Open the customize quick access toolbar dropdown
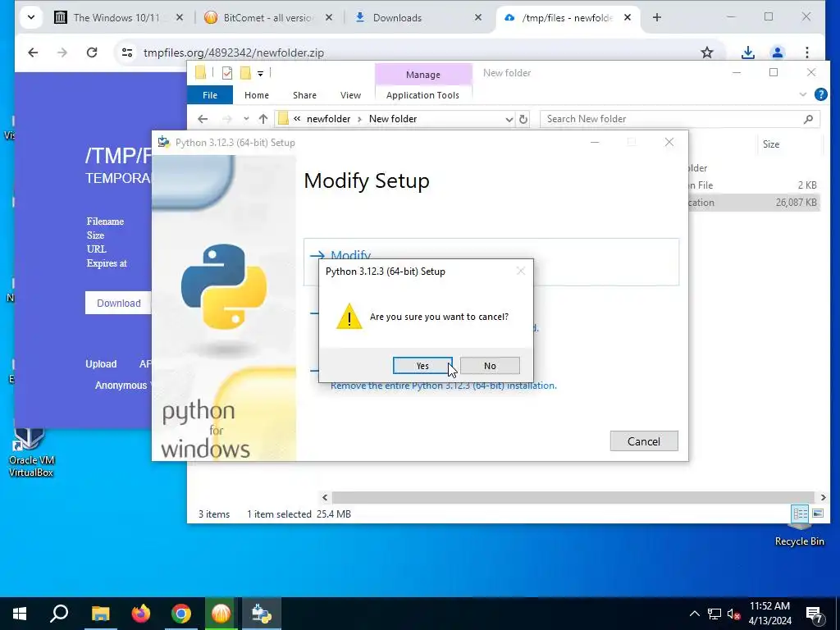 pos(260,73)
